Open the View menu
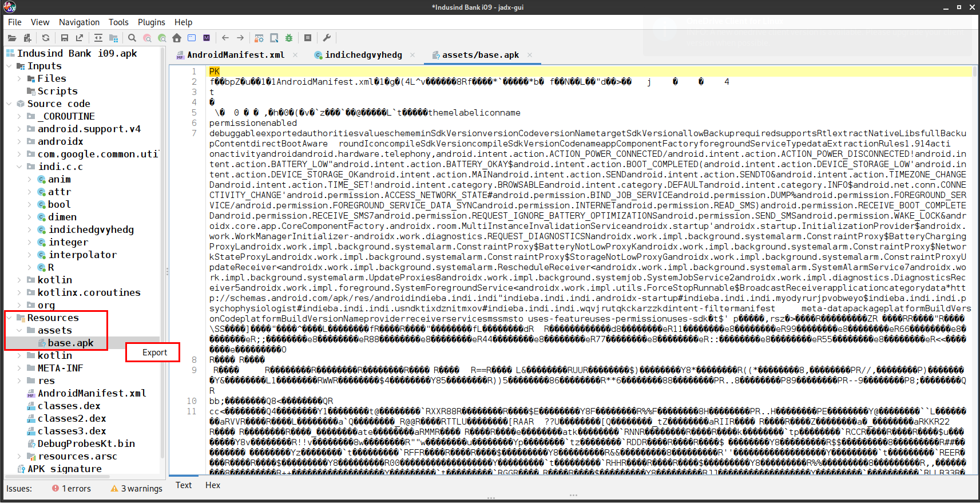This screenshot has height=503, width=980. (40, 22)
